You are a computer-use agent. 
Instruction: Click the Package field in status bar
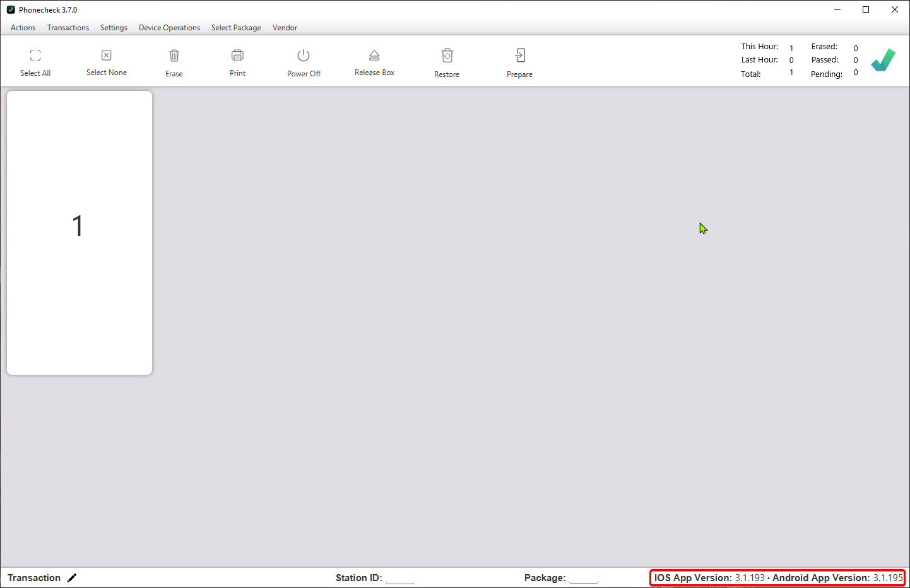(x=583, y=578)
